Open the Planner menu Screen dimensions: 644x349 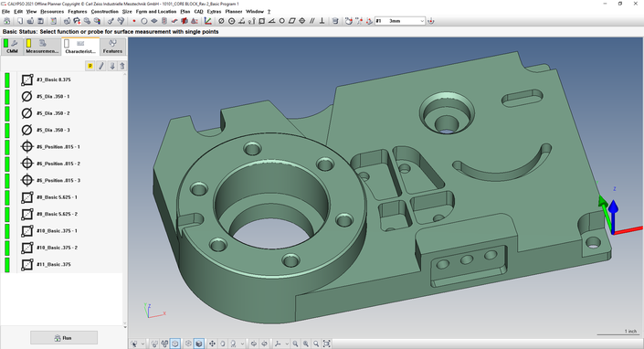(x=234, y=12)
